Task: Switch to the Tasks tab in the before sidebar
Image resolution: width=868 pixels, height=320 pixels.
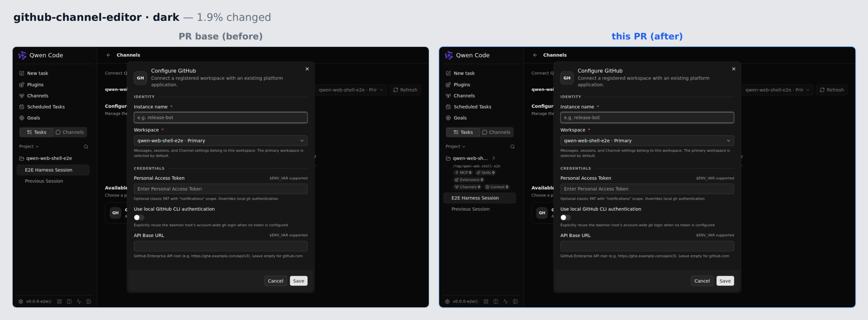Action: coord(36,132)
